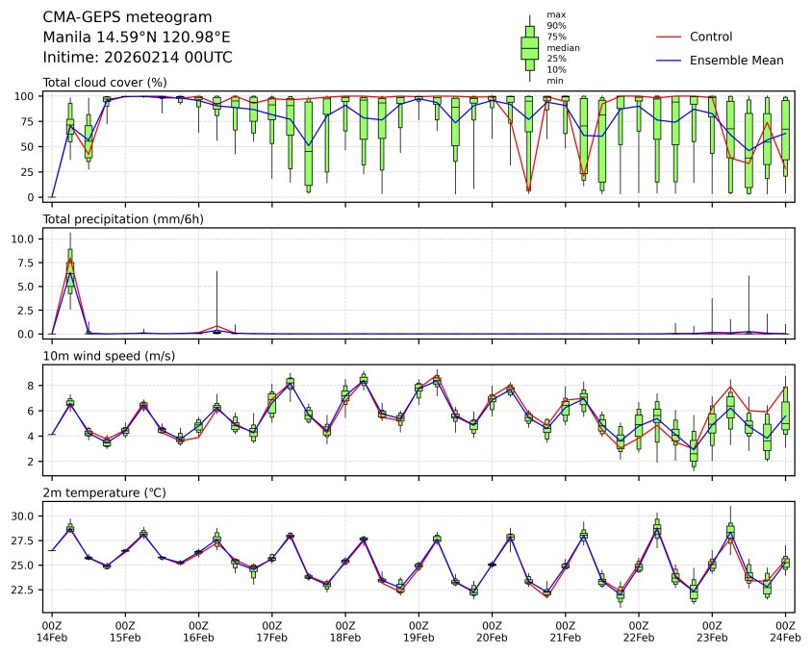Click the 'Total precipitation (mm/6h)' panel title
The image size is (812, 654).
click(123, 219)
